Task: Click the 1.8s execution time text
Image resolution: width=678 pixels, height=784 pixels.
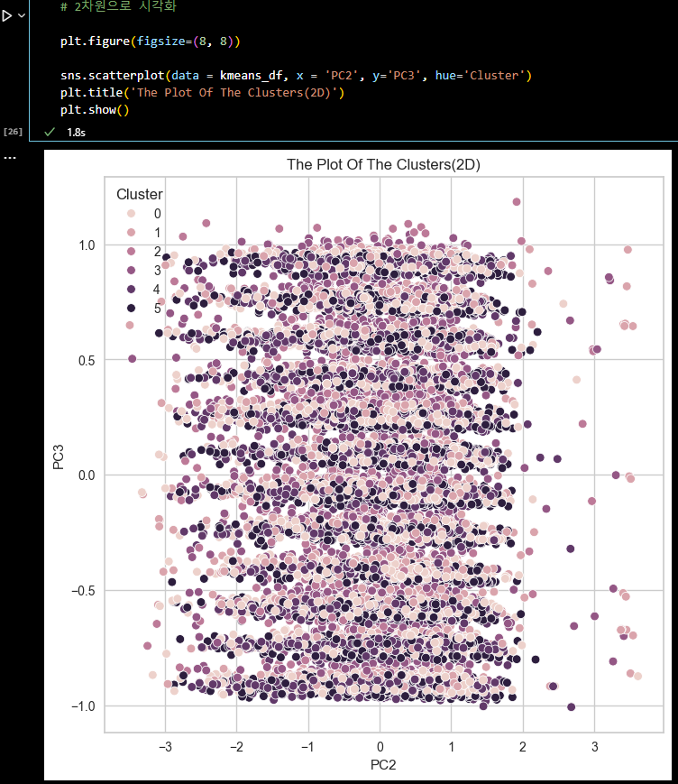Action: [76, 133]
